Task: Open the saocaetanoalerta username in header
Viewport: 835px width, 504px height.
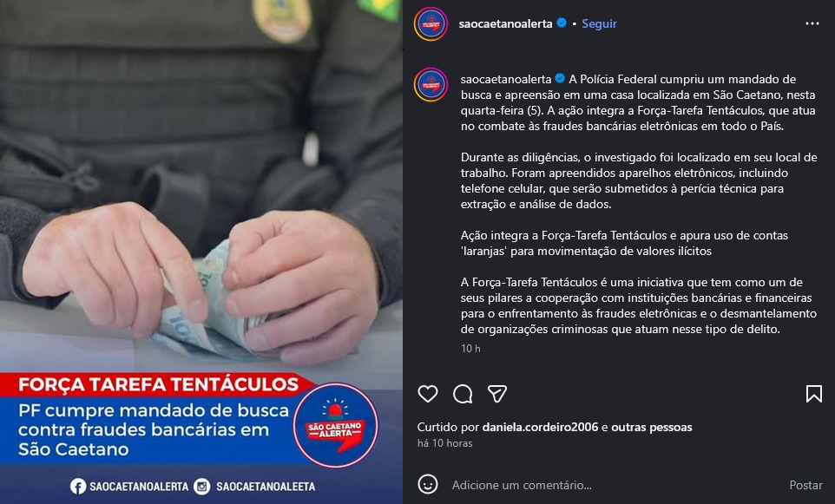Action: click(x=505, y=23)
